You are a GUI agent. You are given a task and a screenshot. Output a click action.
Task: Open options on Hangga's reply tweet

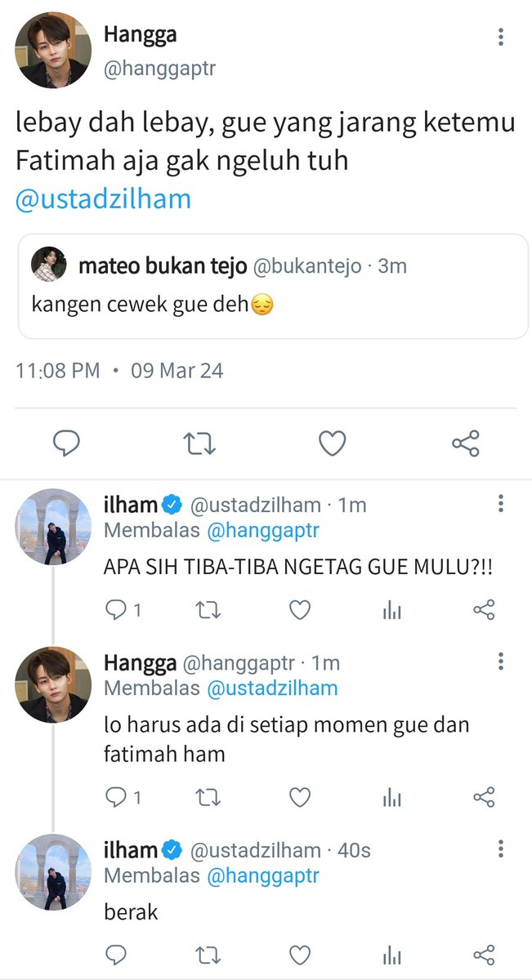point(501,661)
